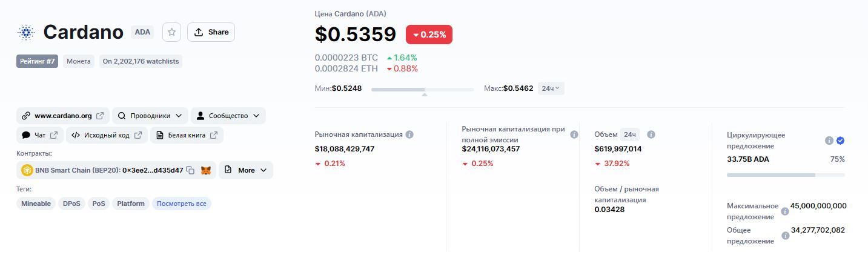Click the watchlist star icon

171,32
